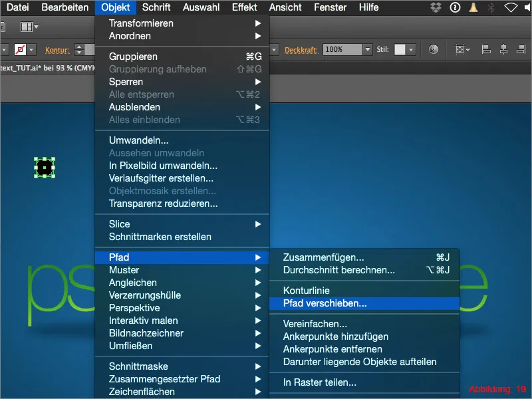The width and height of the screenshot is (532, 399).
Task: Open the Datei menu
Action: pyautogui.click(x=18, y=7)
